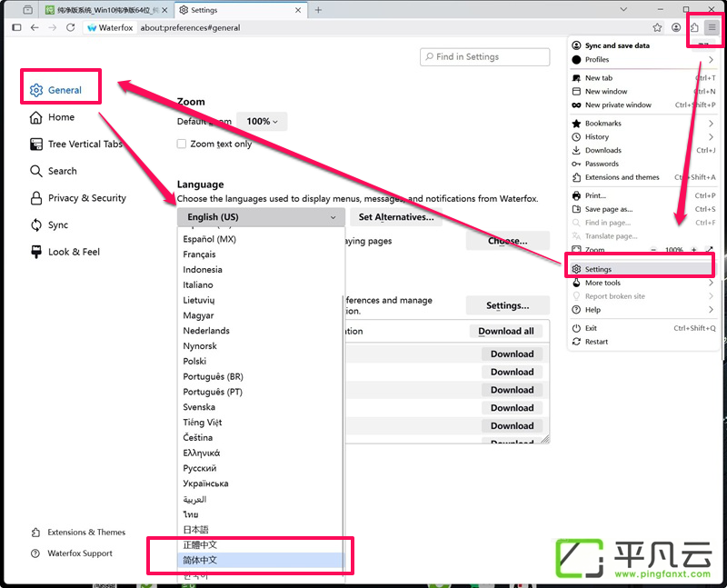
Task: Select Русский in language list
Action: coord(261,468)
